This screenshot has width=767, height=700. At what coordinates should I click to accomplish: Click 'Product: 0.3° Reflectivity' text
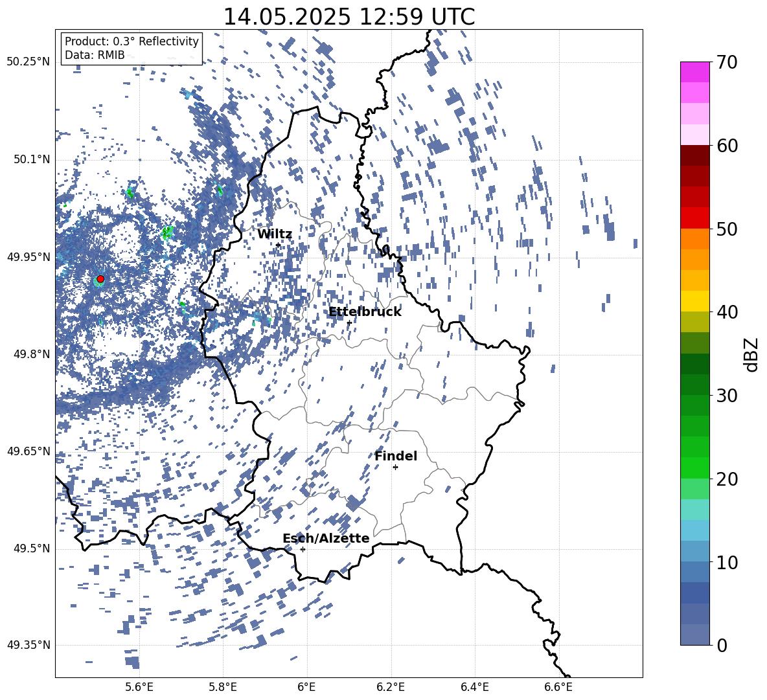tap(132, 41)
